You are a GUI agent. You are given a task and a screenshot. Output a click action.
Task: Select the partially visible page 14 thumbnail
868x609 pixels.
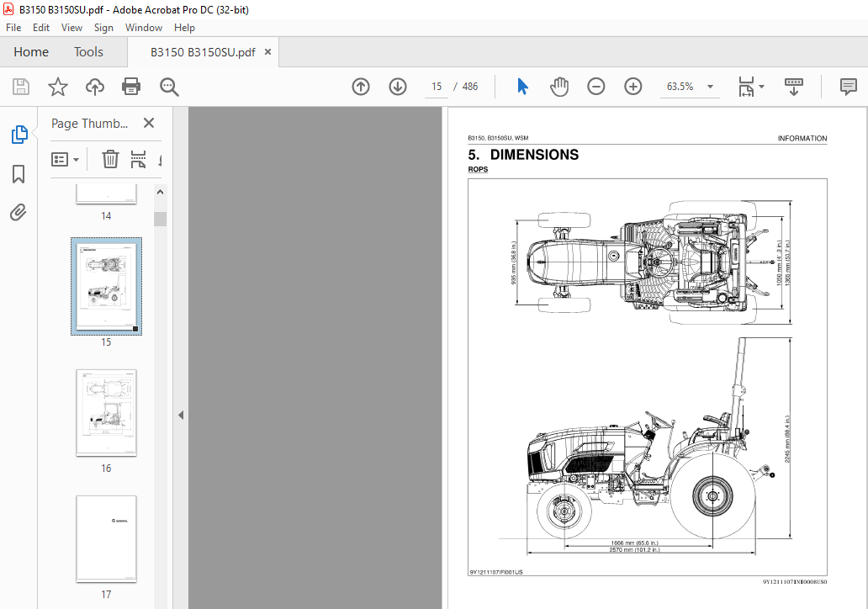[x=106, y=194]
